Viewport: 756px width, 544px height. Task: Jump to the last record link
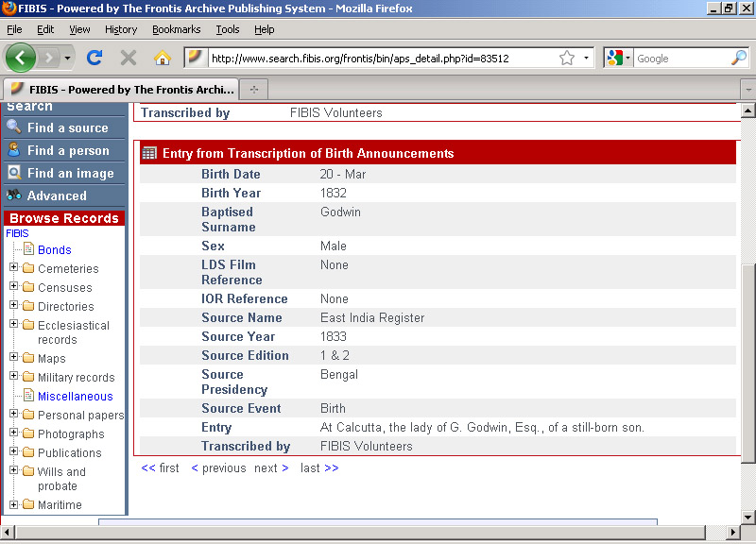(319, 467)
